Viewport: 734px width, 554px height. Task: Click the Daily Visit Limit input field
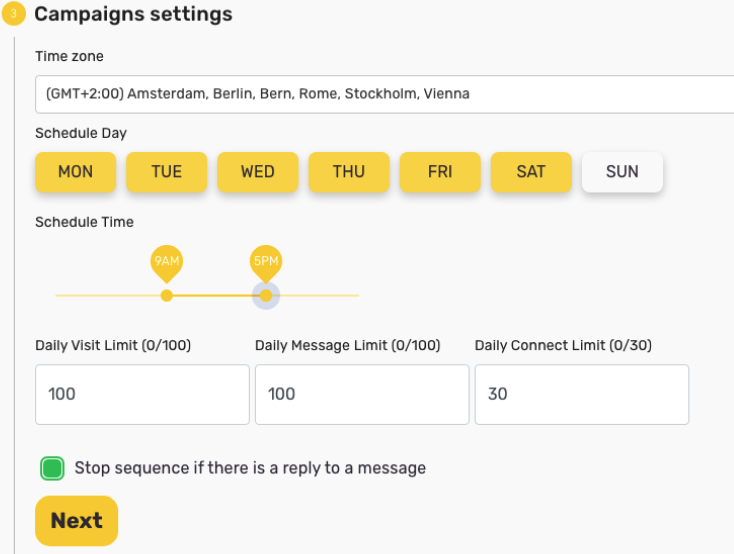[142, 394]
